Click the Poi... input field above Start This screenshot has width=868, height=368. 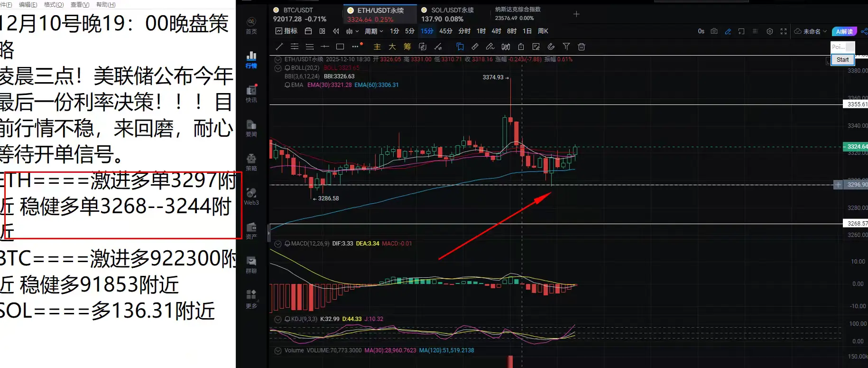pos(842,47)
